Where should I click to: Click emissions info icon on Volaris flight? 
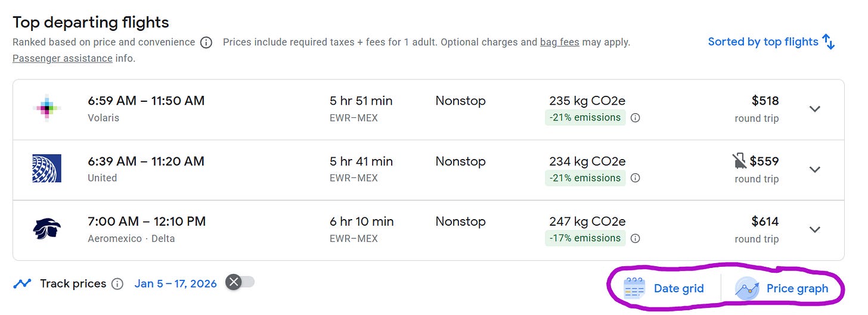point(635,118)
